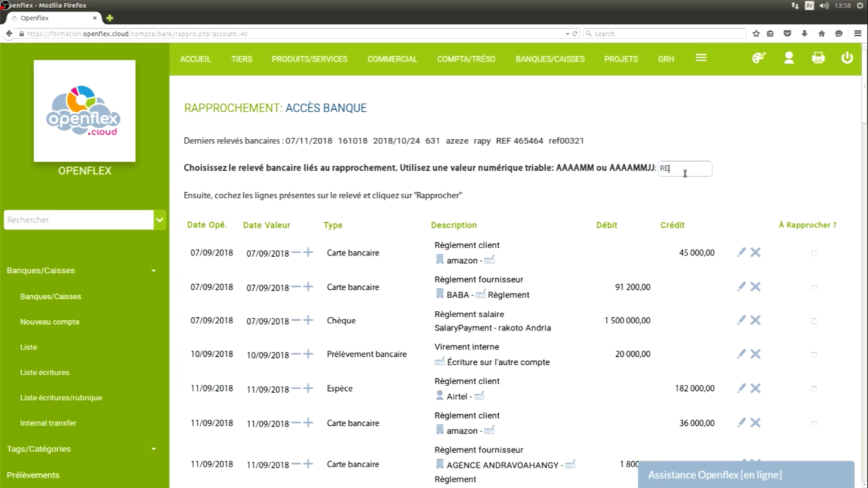Expand the Tags/Catégories sidebar section
This screenshot has height=488, width=868.
[153, 449]
